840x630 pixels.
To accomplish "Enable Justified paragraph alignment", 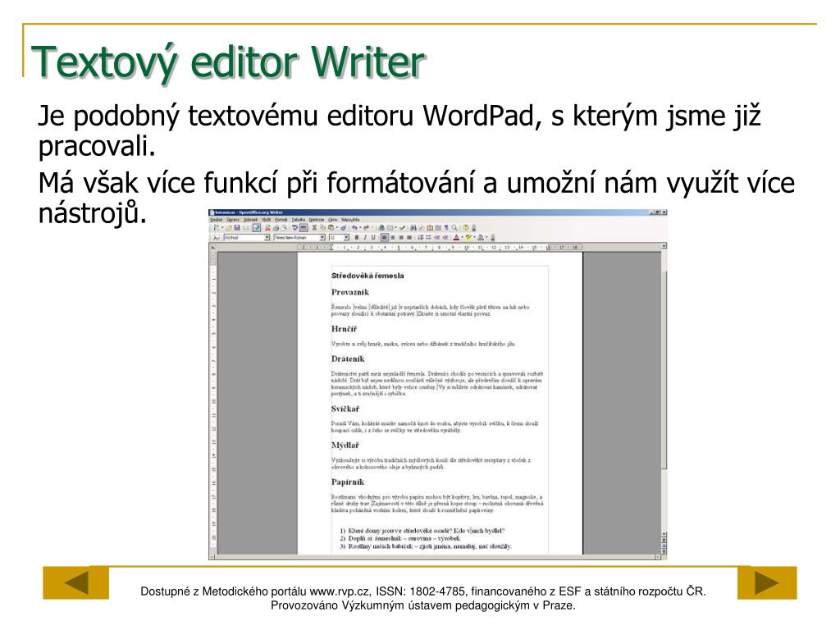I will pos(409,237).
